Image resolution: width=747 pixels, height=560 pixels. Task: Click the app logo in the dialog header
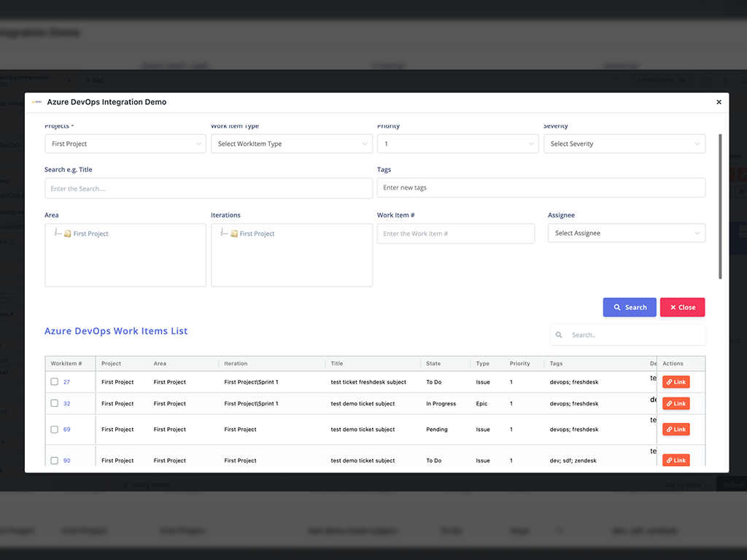pyautogui.click(x=36, y=102)
